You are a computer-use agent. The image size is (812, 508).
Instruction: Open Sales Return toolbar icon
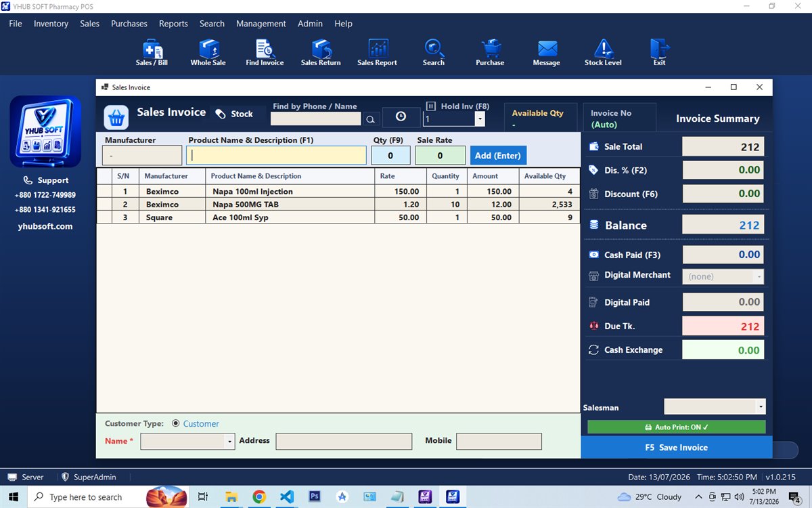click(x=321, y=52)
